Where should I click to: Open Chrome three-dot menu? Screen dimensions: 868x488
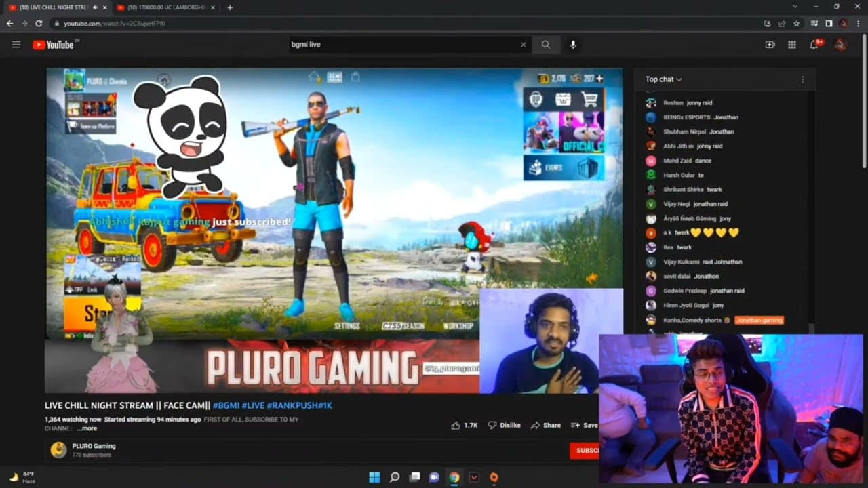coord(858,24)
